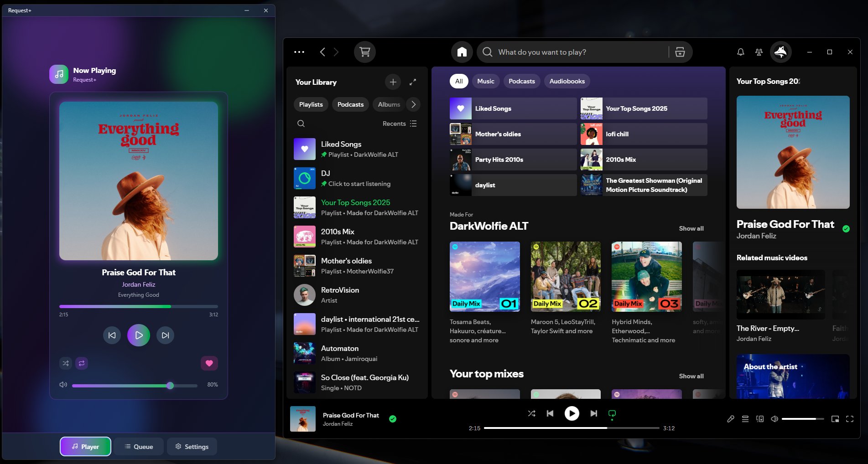Open lofi chill shortcut tile
This screenshot has width=868, height=464.
(644, 134)
